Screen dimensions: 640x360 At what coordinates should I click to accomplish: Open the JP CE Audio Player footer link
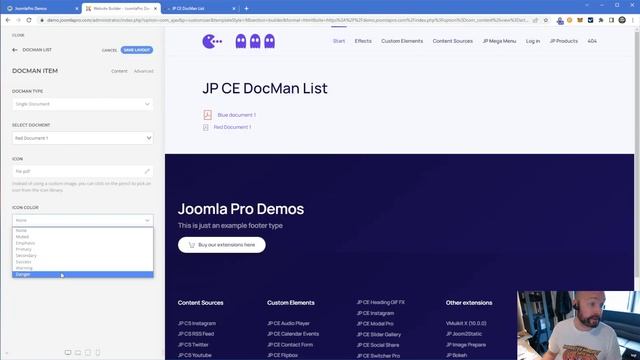[x=288, y=323]
